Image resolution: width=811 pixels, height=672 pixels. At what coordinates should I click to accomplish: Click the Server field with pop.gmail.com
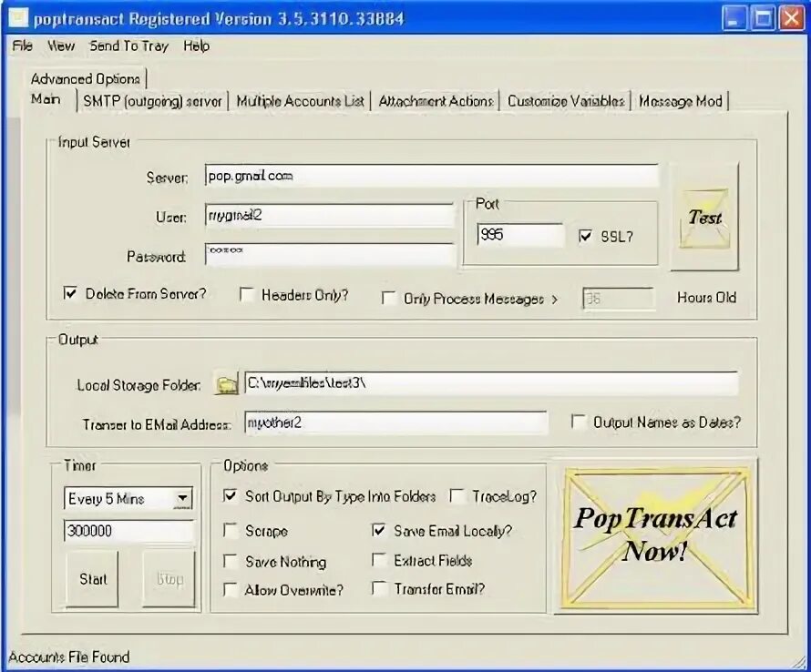click(432, 176)
